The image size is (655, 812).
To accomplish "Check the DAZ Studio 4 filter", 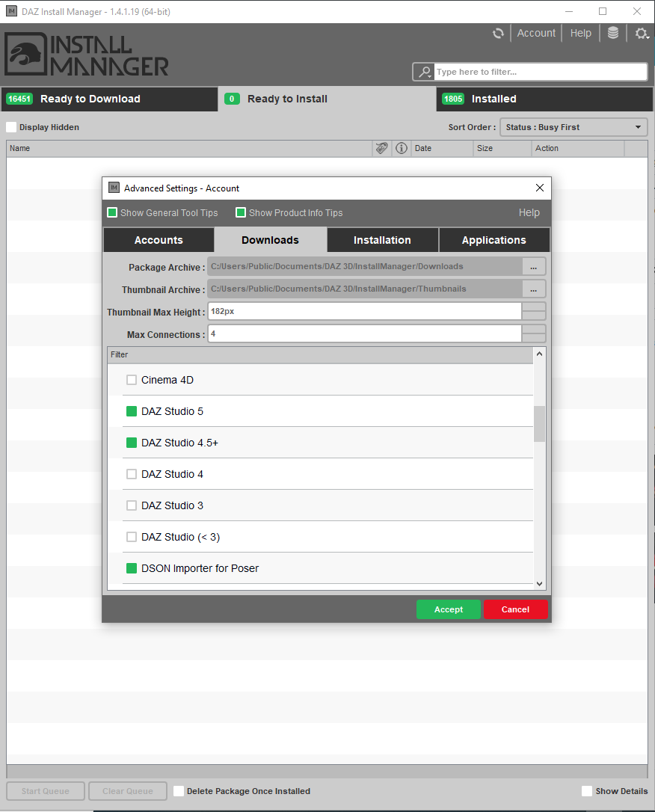I will click(132, 474).
